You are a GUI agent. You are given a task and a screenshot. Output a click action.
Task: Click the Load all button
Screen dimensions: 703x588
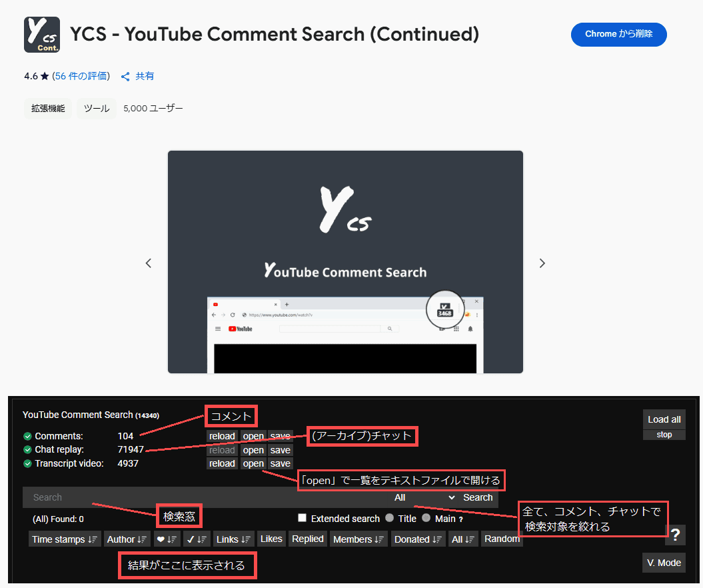664,419
